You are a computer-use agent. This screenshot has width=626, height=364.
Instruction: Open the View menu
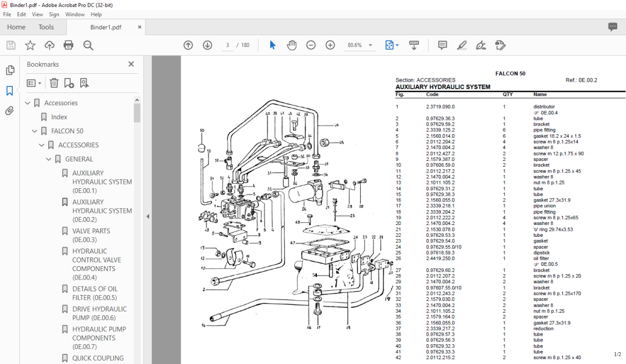[37, 14]
